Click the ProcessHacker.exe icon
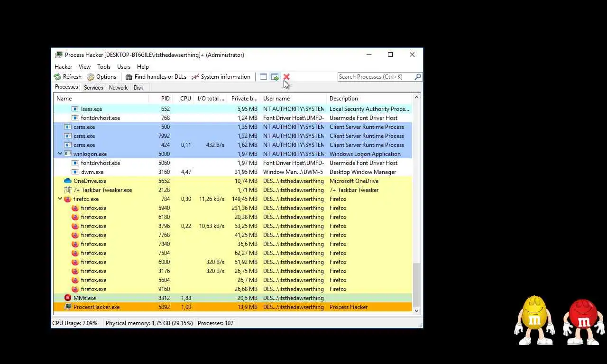607x364 pixels. click(x=67, y=307)
